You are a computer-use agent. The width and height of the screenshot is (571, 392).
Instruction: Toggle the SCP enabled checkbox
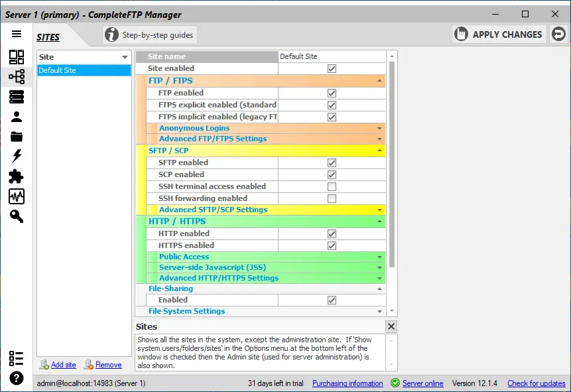click(x=332, y=174)
